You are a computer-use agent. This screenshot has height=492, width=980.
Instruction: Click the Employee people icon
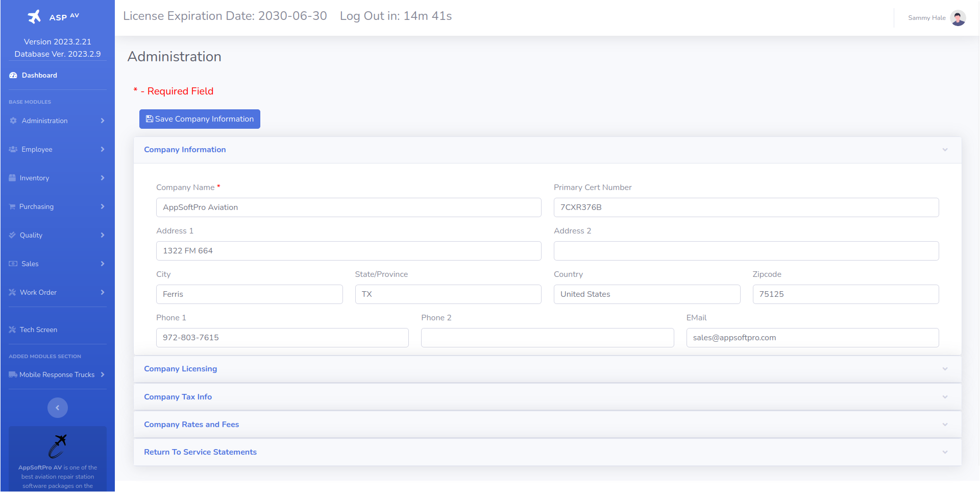[13, 149]
